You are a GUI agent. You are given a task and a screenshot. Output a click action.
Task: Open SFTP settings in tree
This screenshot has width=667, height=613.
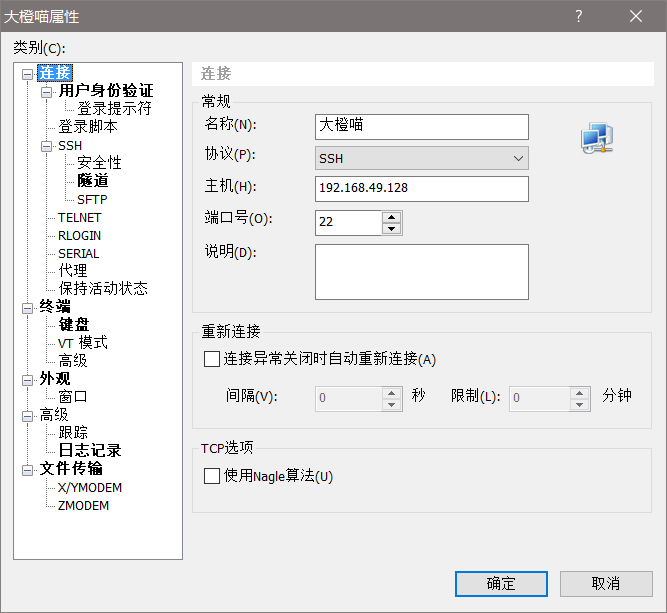click(92, 200)
